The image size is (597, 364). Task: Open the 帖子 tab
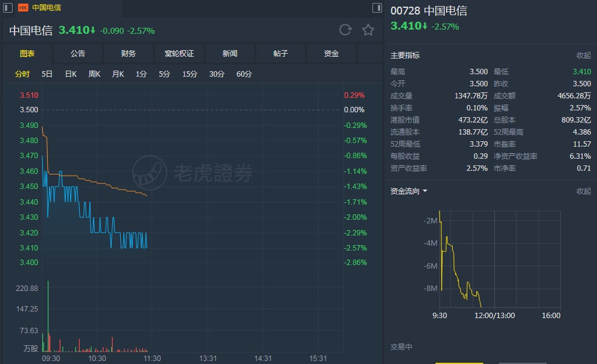[280, 53]
